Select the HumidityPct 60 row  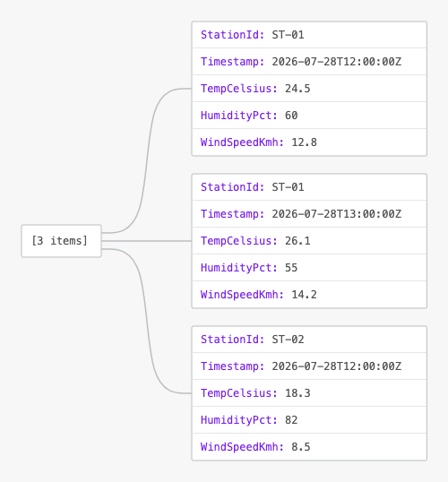coord(309,116)
